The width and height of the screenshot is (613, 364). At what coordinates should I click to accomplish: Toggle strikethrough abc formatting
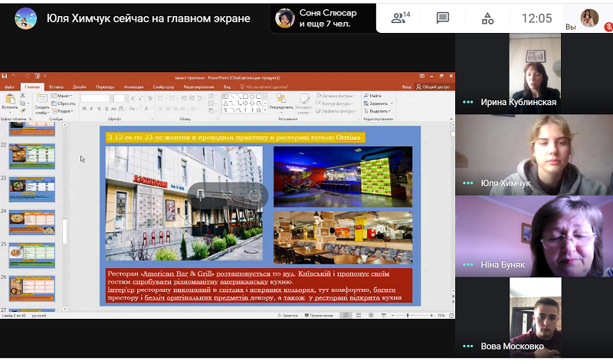[x=113, y=109]
